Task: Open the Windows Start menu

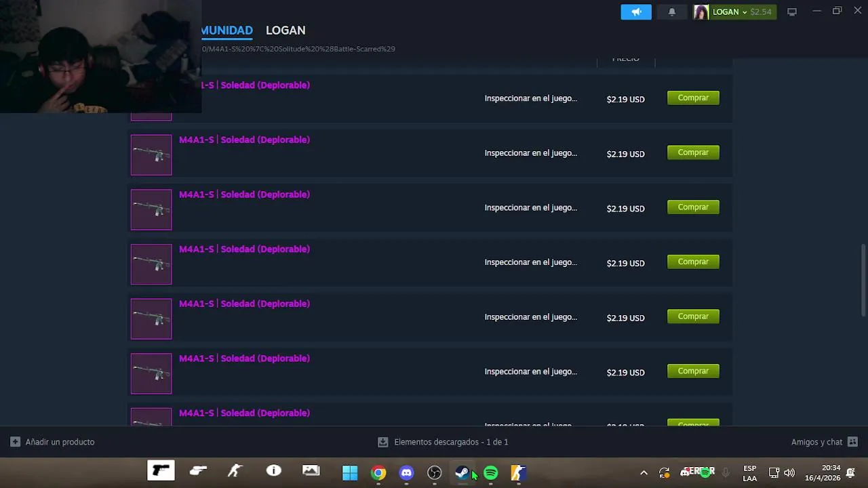Action: point(350,473)
